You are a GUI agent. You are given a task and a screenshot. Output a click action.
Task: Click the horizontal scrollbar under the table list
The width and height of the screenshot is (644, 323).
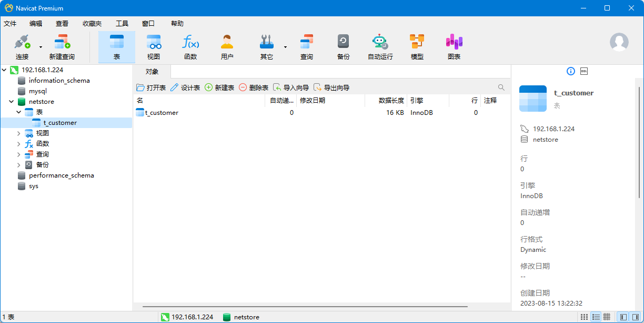coord(305,306)
